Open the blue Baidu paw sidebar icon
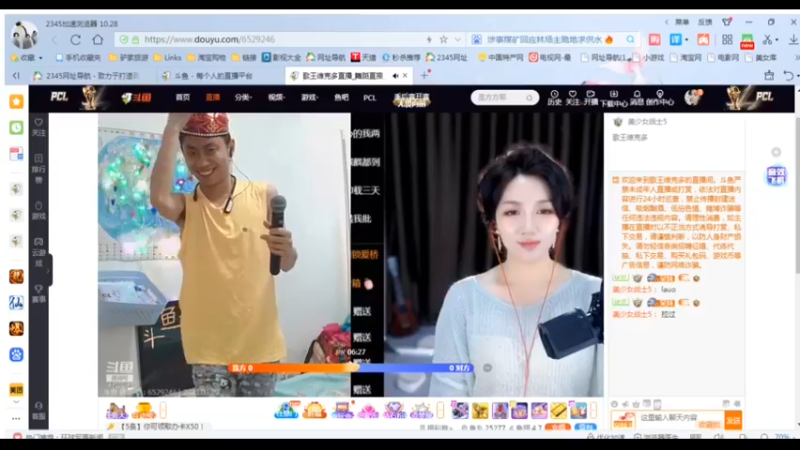This screenshot has height=450, width=800. [16, 354]
